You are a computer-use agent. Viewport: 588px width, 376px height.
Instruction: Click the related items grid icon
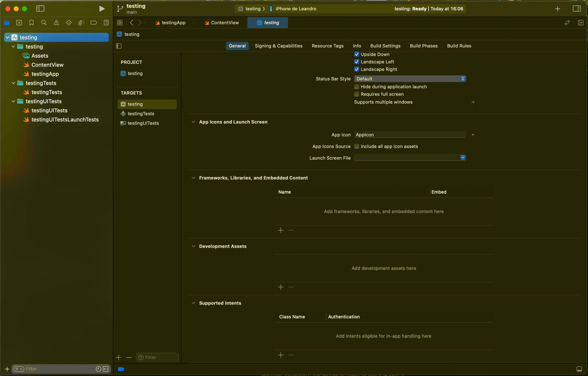[x=120, y=23]
